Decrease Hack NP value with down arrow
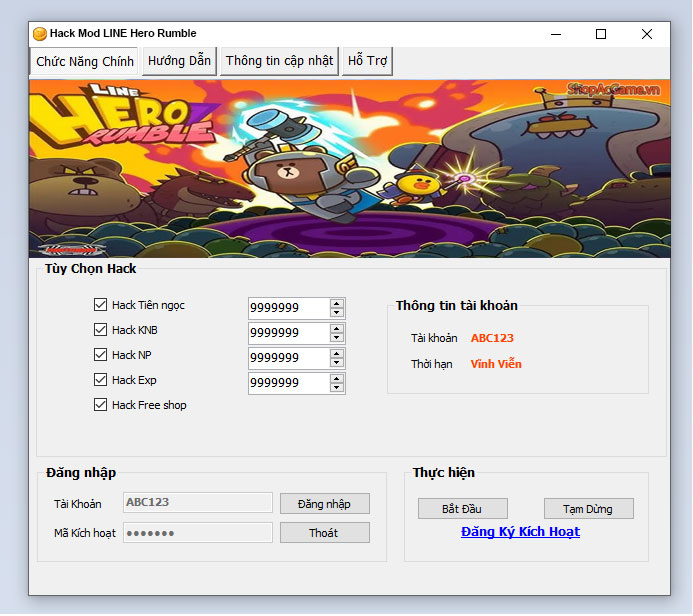 337,362
